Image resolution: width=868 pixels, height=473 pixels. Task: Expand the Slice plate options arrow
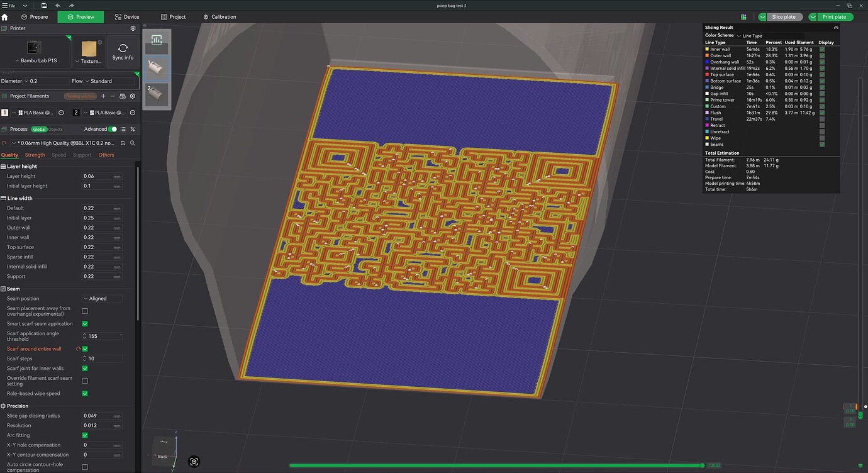[x=763, y=17]
